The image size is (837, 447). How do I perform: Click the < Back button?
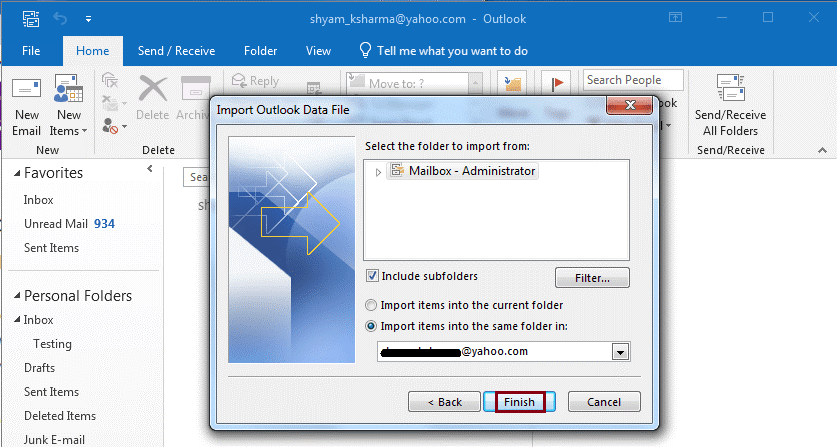(445, 402)
